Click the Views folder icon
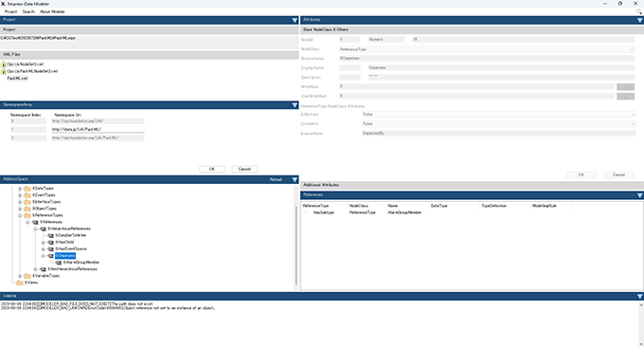 [20, 283]
